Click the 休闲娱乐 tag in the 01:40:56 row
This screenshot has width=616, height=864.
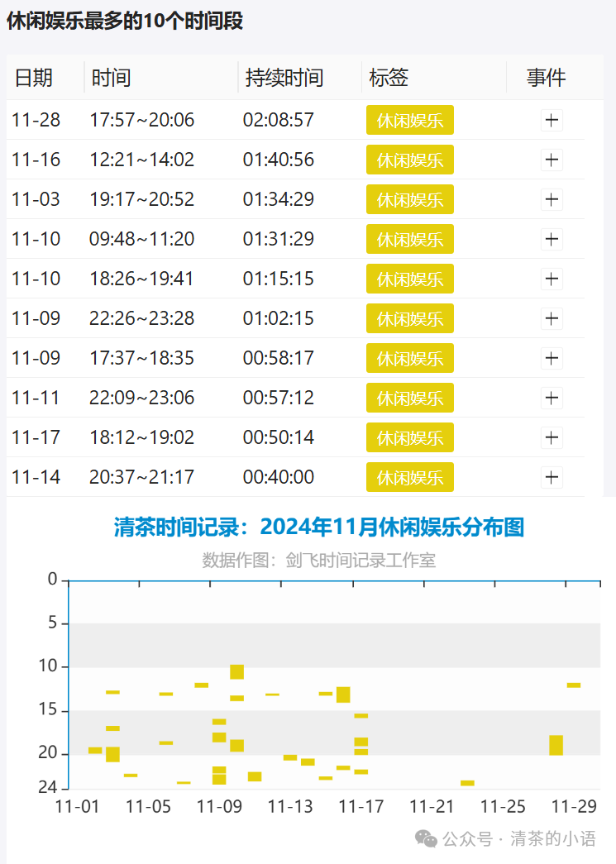[x=410, y=160]
